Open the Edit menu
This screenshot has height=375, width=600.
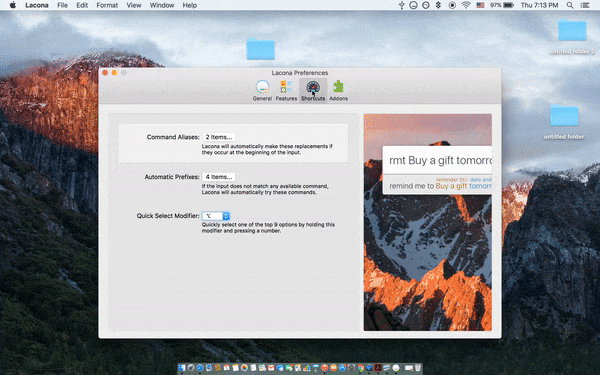[x=82, y=5]
